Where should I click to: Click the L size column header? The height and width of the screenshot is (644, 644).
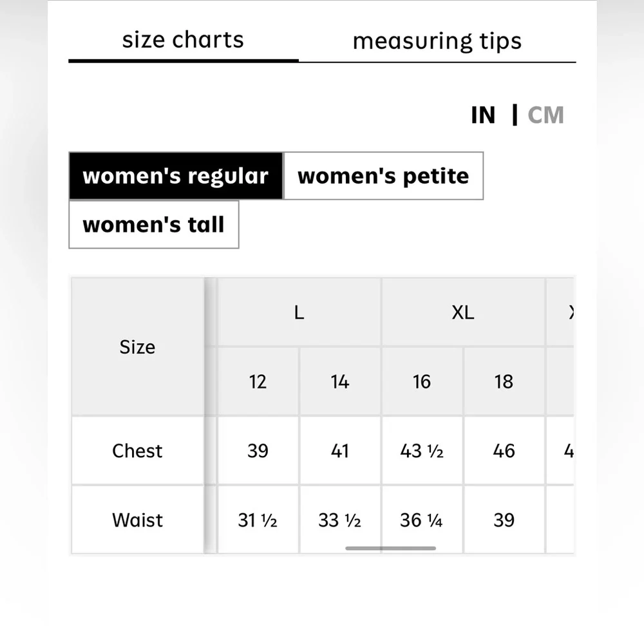click(299, 313)
